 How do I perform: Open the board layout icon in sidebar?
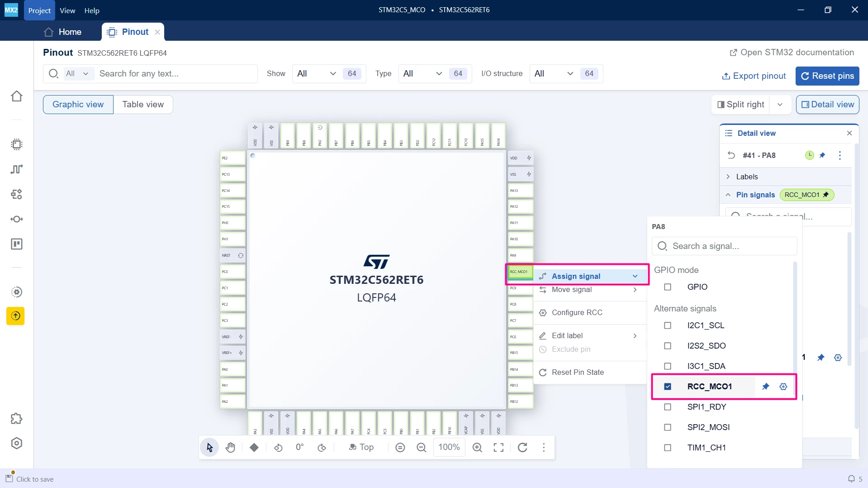[x=17, y=244]
